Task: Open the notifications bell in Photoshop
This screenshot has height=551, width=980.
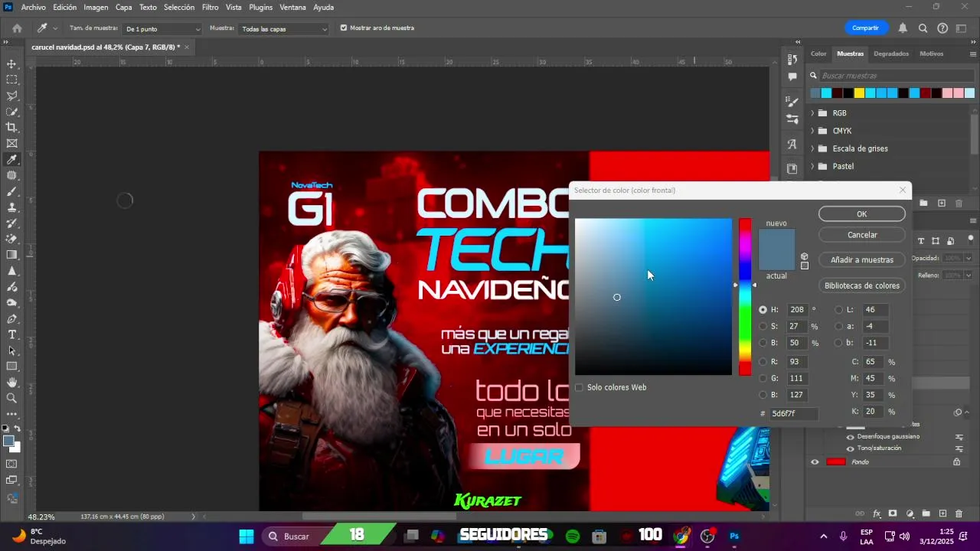Action: click(903, 28)
